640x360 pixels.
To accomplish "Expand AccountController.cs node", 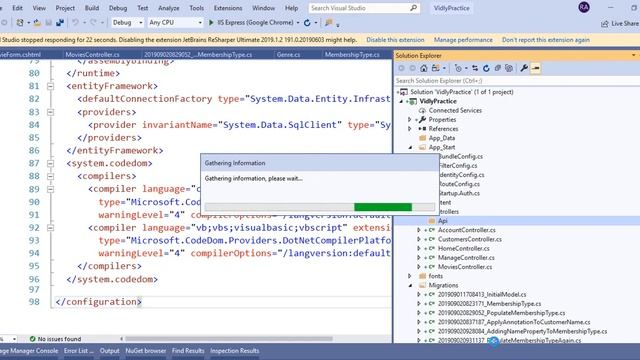I will coord(418,230).
